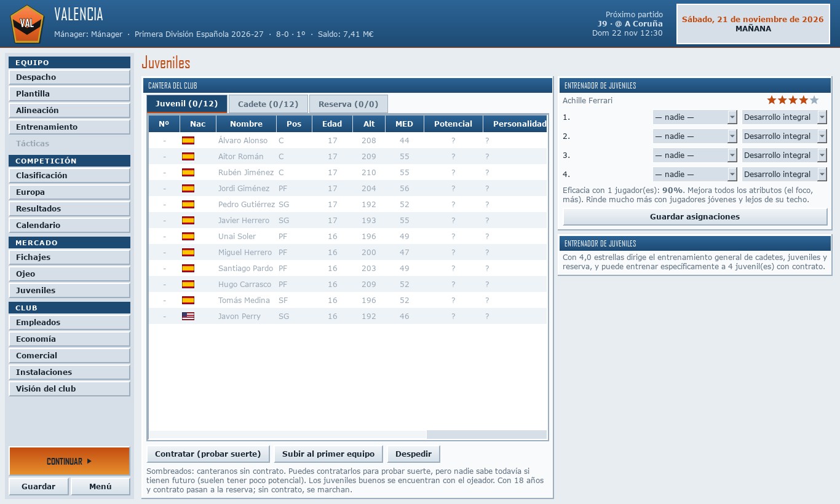Open the player dropdown for slot 2
Image resolution: width=840 pixels, height=504 pixels.
tap(694, 136)
